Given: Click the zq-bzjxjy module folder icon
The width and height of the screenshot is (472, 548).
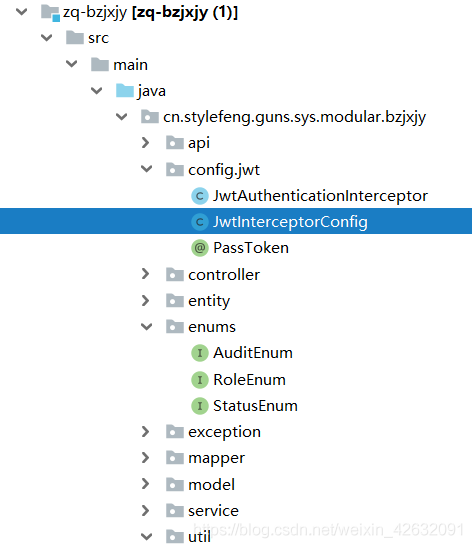Looking at the screenshot, I should 50,13.
